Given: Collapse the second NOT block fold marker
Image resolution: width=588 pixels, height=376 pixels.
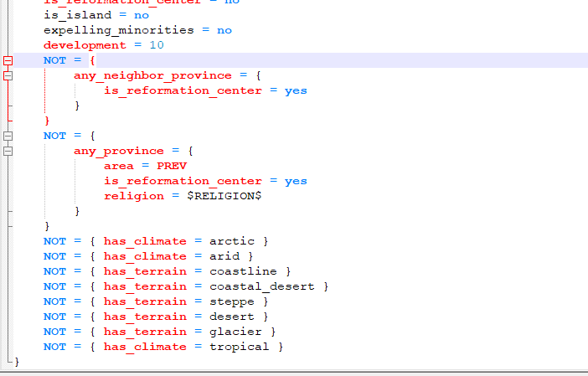Looking at the screenshot, I should (8, 136).
